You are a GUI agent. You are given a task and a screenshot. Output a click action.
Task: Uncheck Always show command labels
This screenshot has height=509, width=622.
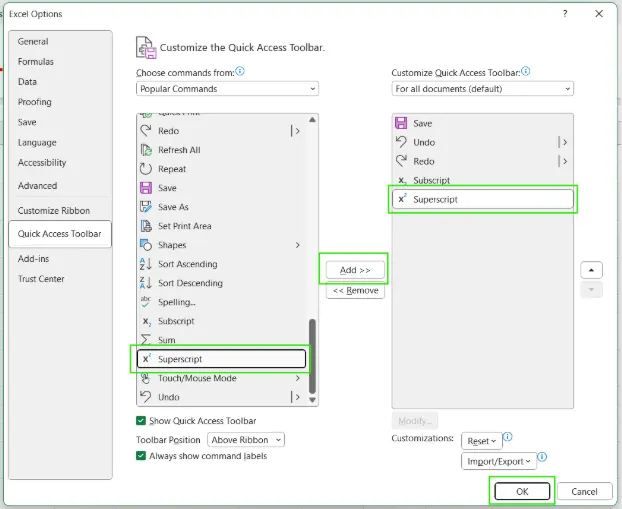(x=141, y=456)
